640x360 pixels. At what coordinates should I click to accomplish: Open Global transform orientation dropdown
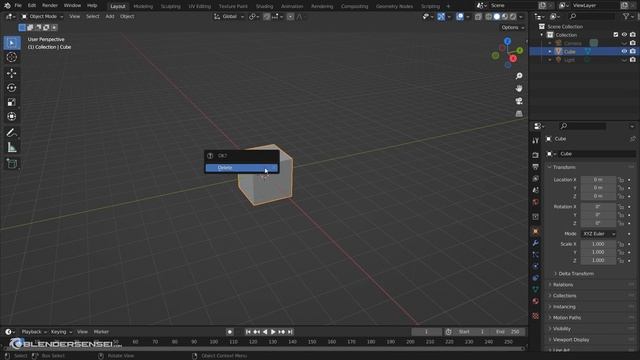click(229, 17)
